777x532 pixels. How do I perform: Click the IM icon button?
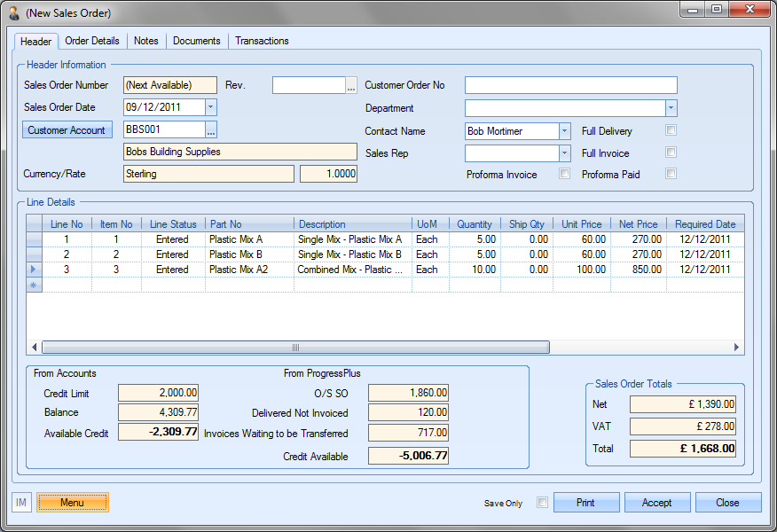coord(21,503)
